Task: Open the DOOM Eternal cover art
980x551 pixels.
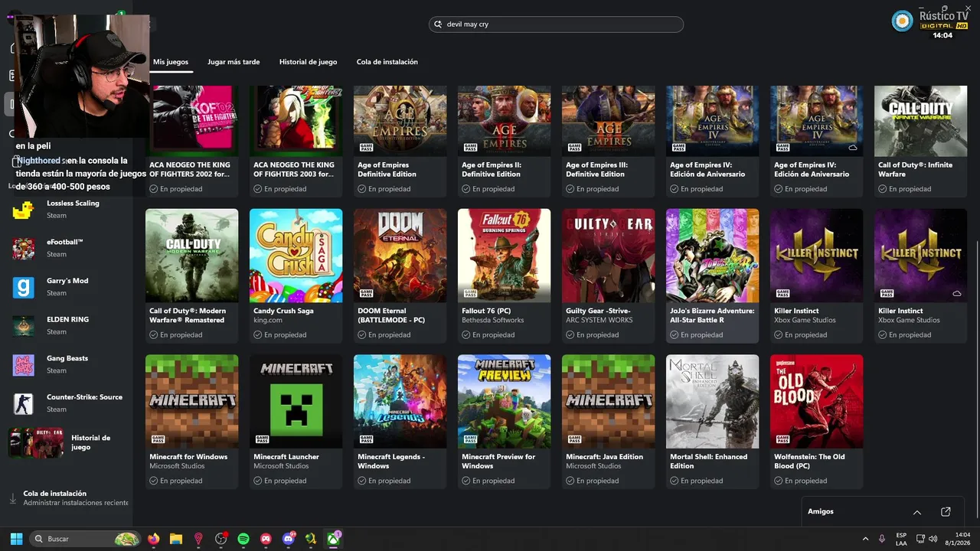Action: click(400, 256)
